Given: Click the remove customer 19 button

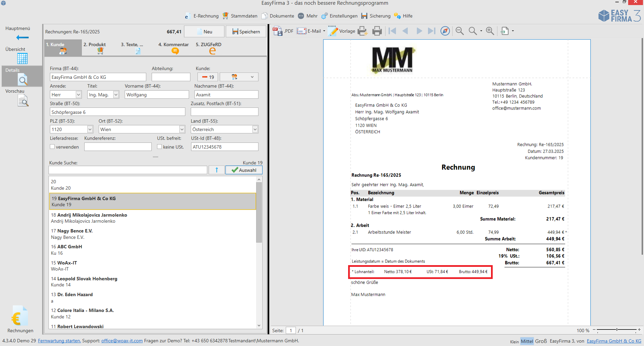Looking at the screenshot, I should coord(208,77).
